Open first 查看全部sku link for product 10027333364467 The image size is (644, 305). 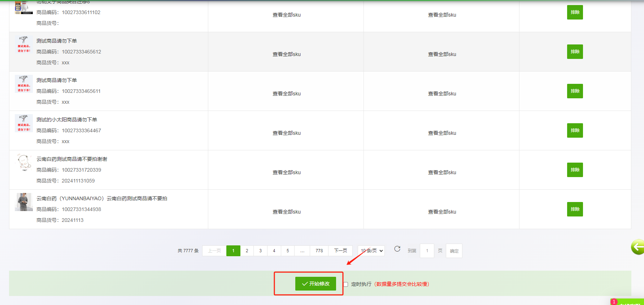pyautogui.click(x=286, y=133)
